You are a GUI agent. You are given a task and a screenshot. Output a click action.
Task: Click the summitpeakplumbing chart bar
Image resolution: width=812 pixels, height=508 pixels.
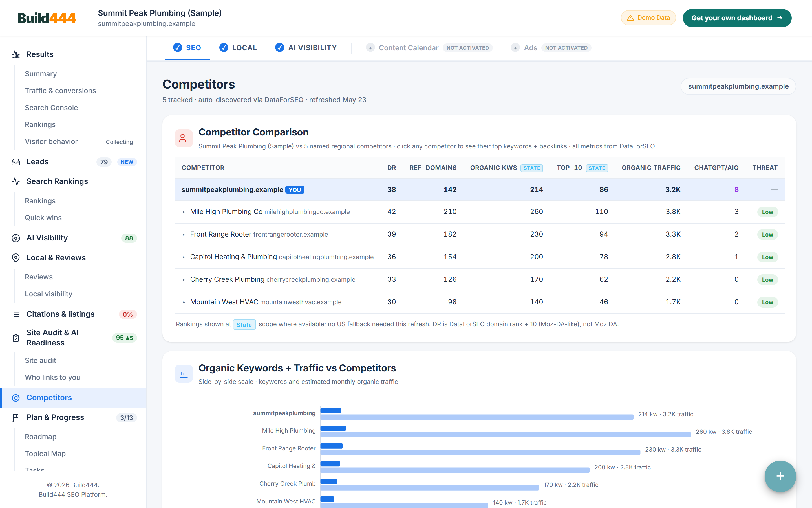tap(477, 414)
